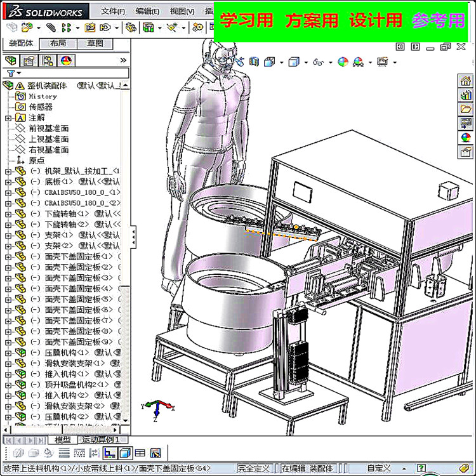This screenshot has width=476, height=476.
Task: Toggle the sketch-axes view button in bottom toolbar
Action: tap(109, 453)
